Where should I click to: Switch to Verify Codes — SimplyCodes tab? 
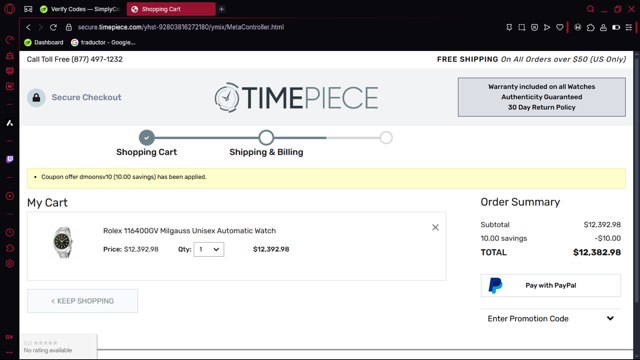coord(80,9)
